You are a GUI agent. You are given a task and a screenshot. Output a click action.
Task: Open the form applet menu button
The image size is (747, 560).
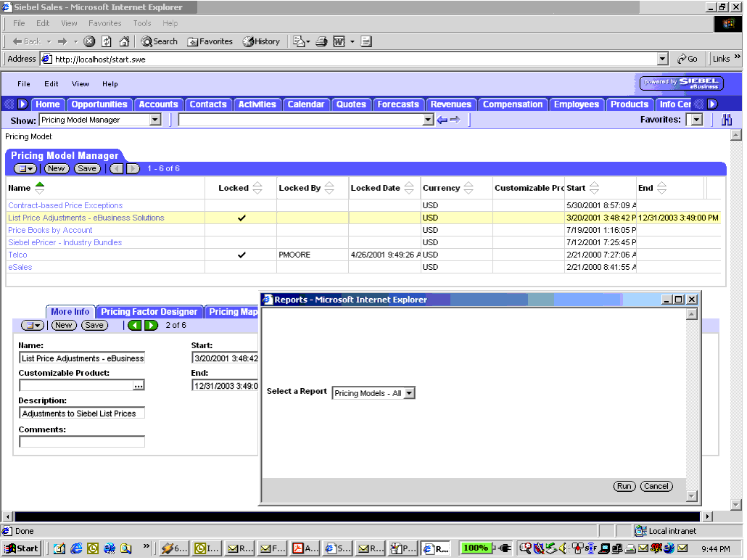pos(33,325)
